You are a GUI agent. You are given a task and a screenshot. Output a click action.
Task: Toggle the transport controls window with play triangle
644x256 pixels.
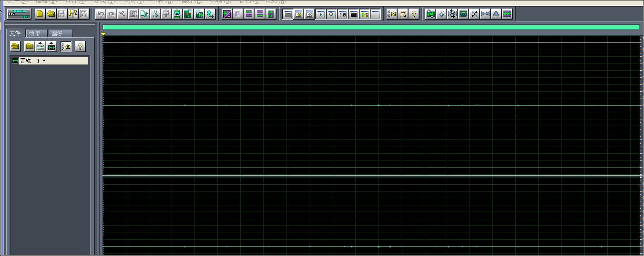tap(320, 14)
